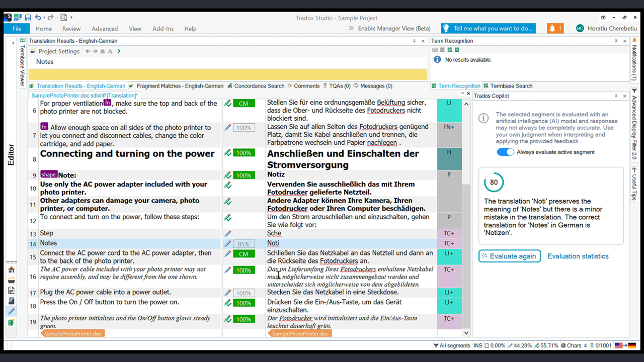Image resolution: width=644 pixels, height=362 pixels.
Task: Toggle Enable Manager View (Beta) switch
Action: 350,29
